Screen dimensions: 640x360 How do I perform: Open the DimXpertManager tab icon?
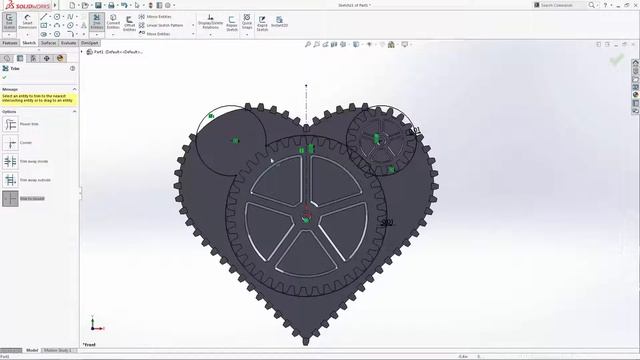tap(47, 58)
